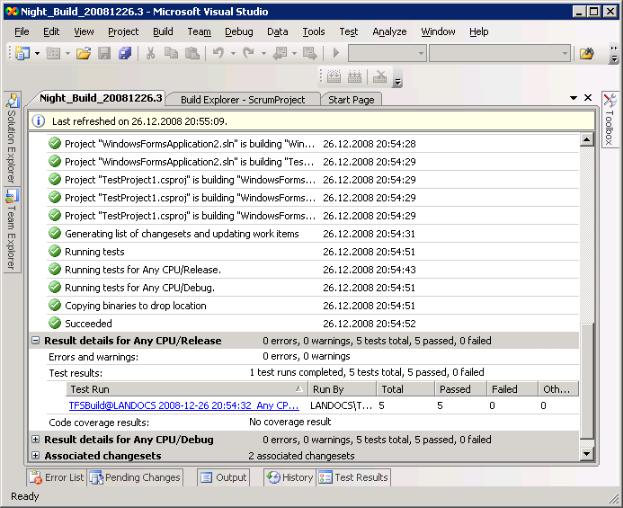Screen dimensions: 623x508
Task: Click the Open File folder icon
Action: 84,53
